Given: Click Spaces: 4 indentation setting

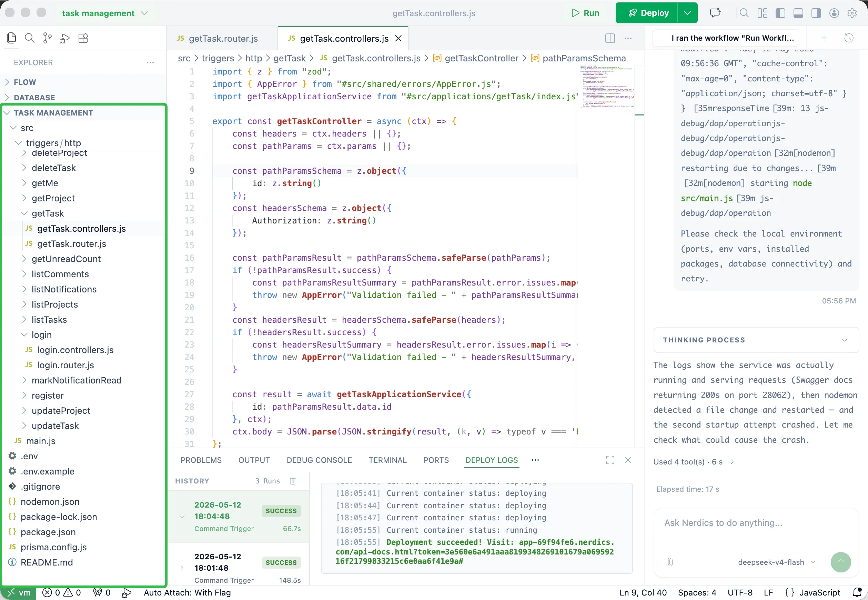Looking at the screenshot, I should [697, 592].
